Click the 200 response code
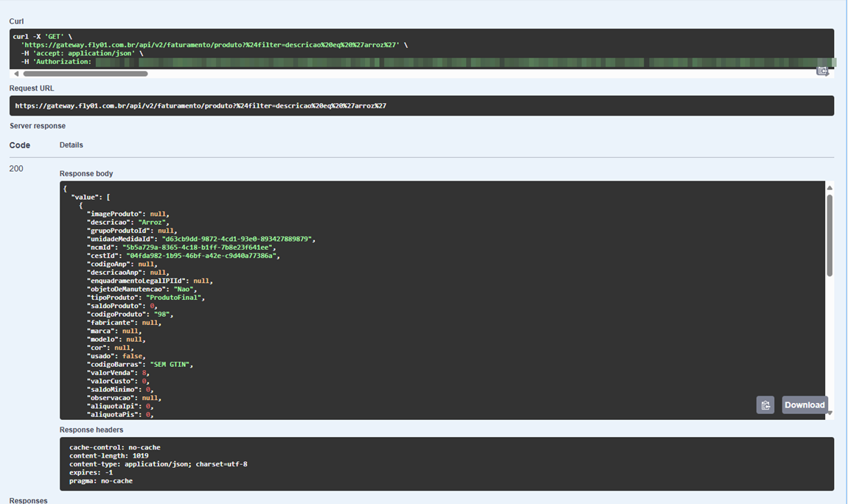The image size is (848, 504). click(16, 169)
